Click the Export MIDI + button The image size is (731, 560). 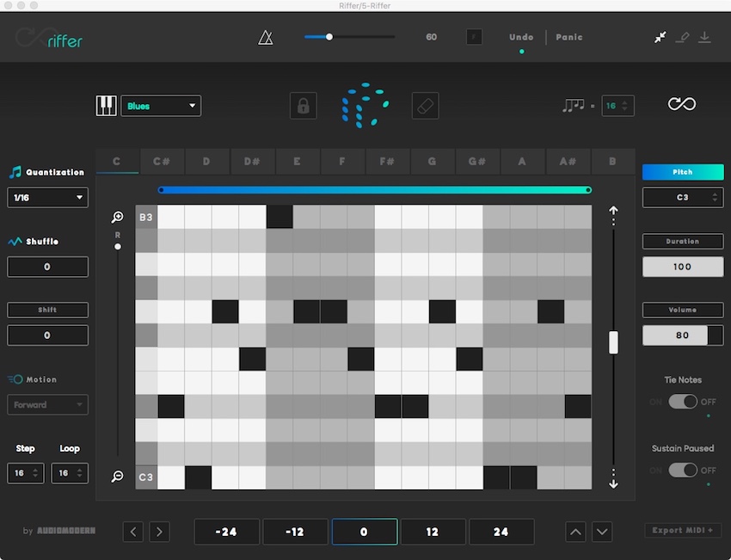coord(683,530)
